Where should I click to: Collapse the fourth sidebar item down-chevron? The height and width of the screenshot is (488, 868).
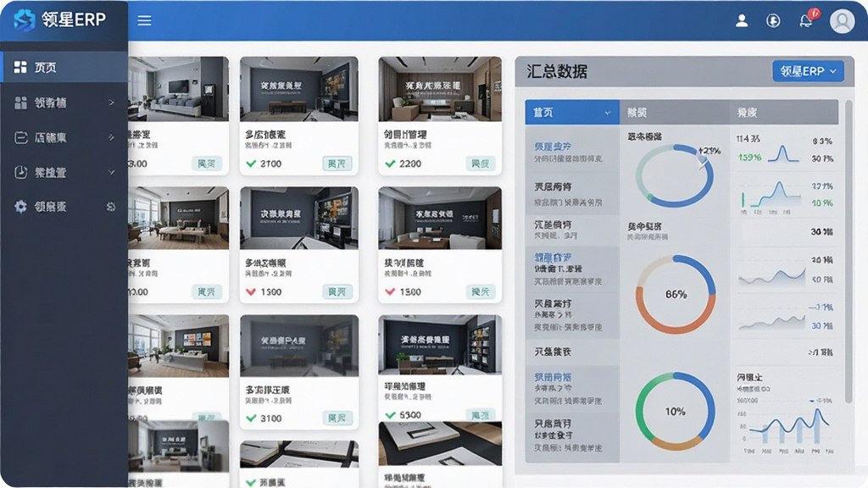point(111,172)
